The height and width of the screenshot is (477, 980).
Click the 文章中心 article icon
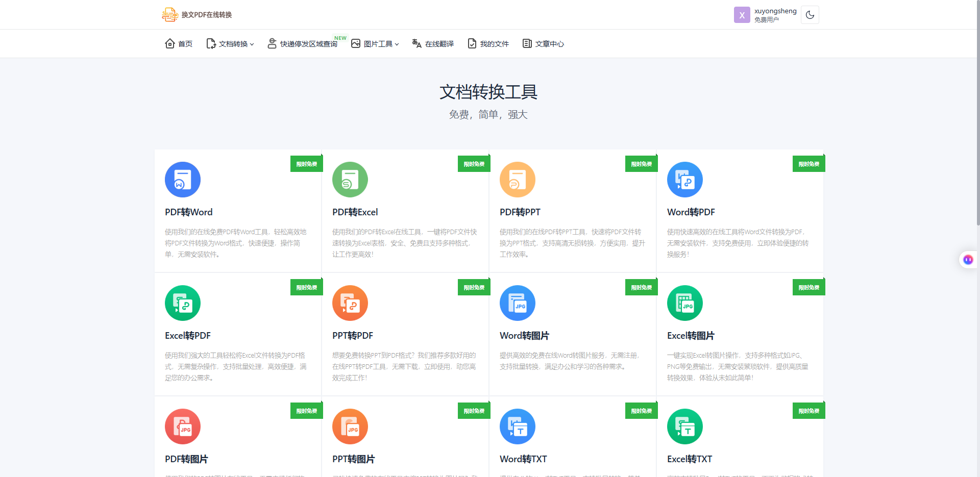coord(527,43)
